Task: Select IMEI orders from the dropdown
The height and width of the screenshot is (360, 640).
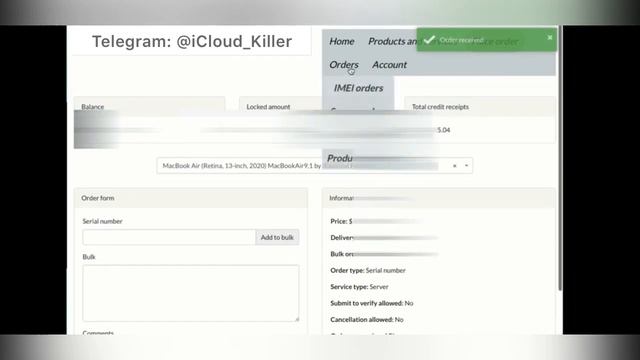Action: coord(358,88)
